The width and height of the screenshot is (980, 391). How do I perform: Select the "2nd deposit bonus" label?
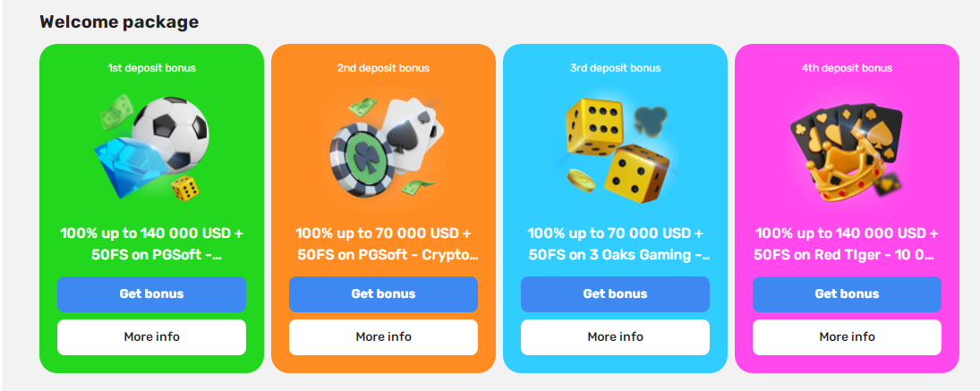tap(383, 68)
